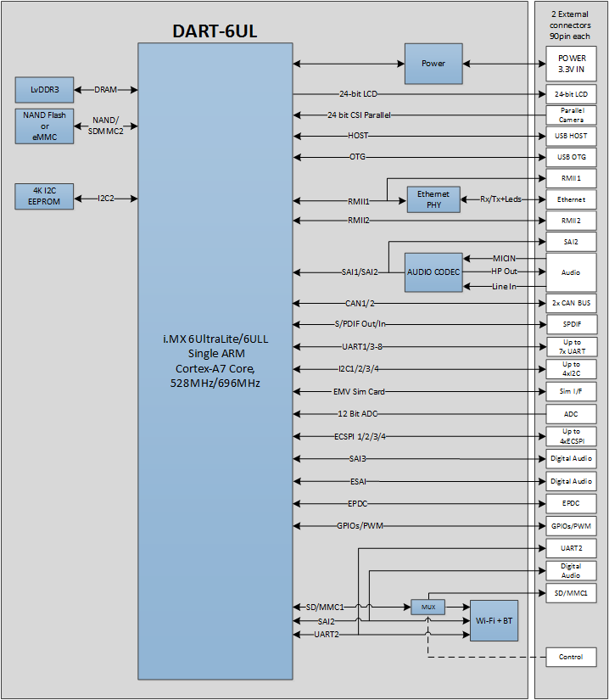Screen dimensions: 609x700
Task: Click the DRAM bus label
Action: (106, 90)
